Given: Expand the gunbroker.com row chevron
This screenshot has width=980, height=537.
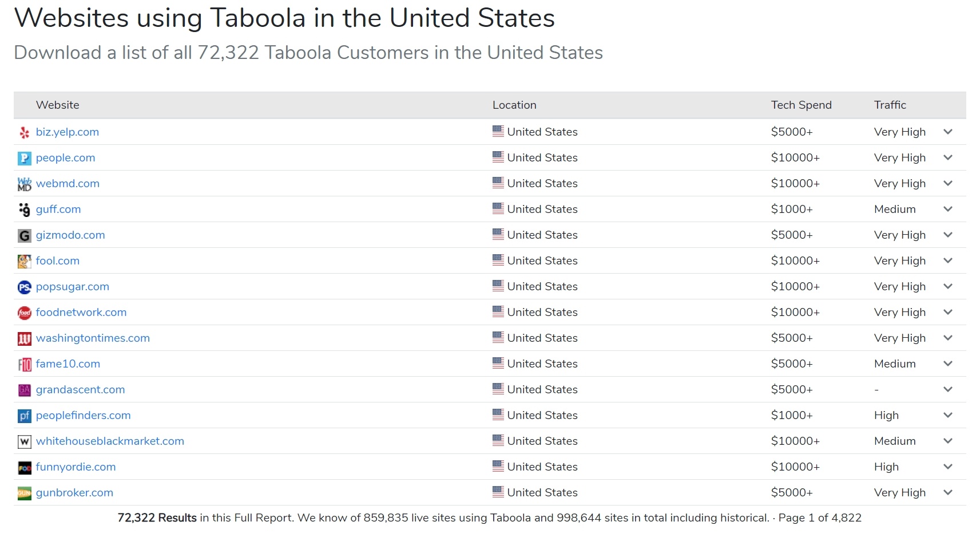Looking at the screenshot, I should (948, 492).
